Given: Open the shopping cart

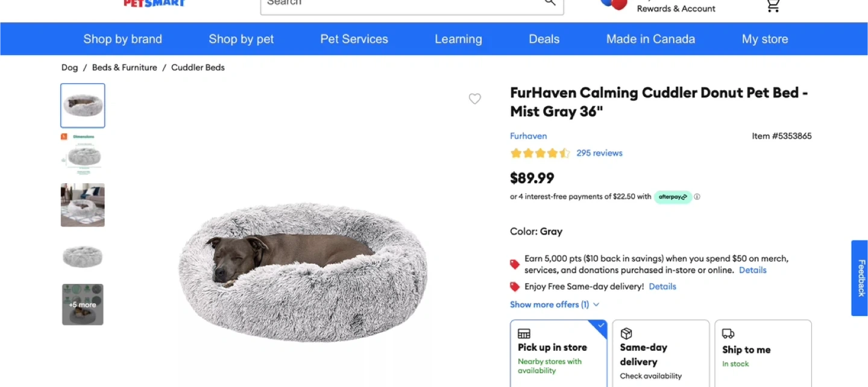Looking at the screenshot, I should coord(773,5).
